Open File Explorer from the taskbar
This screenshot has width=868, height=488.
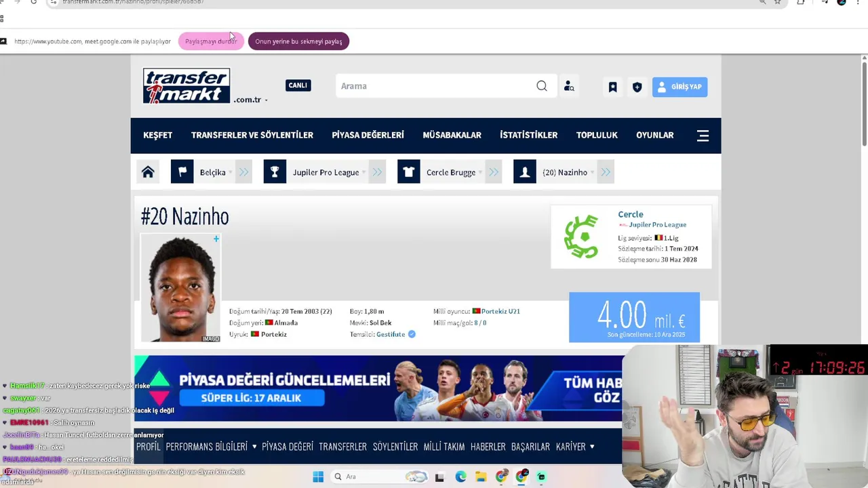[481, 476]
